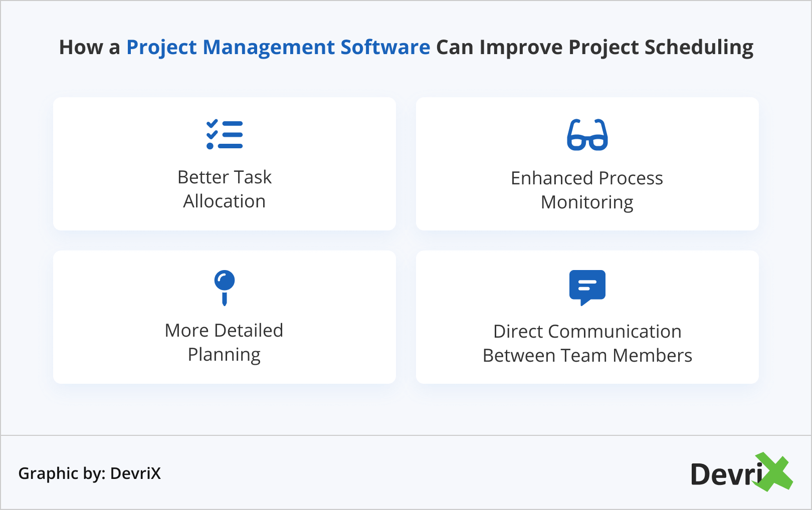Click the green X in the DevriX logo

point(774,472)
